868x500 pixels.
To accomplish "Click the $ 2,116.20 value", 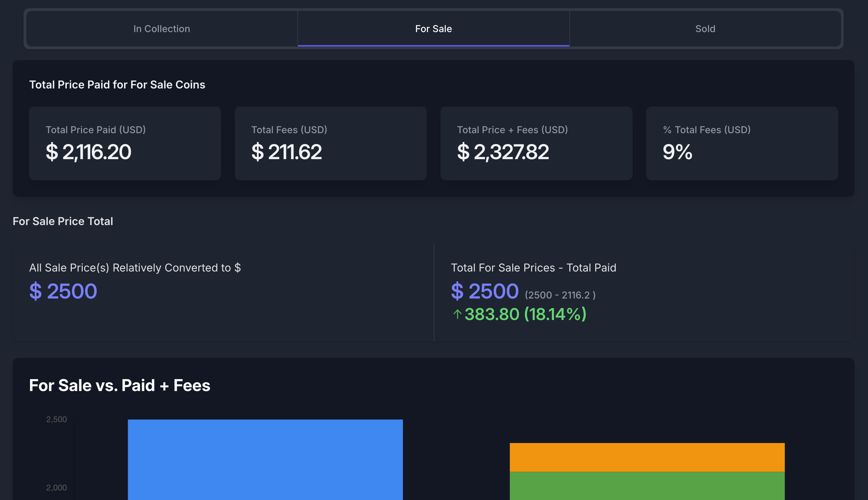I will 88,152.
